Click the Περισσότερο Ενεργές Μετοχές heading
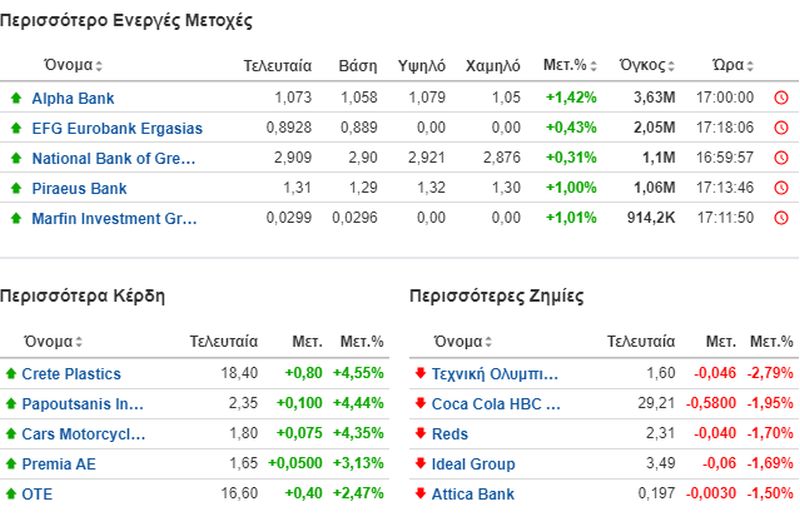This screenshot has width=800, height=522. point(126,20)
